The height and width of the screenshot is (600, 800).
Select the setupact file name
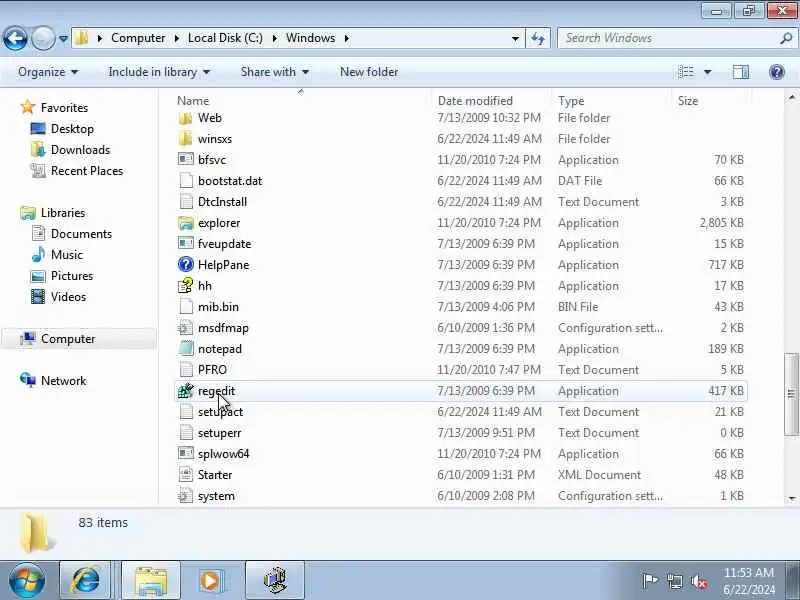pyautogui.click(x=220, y=412)
